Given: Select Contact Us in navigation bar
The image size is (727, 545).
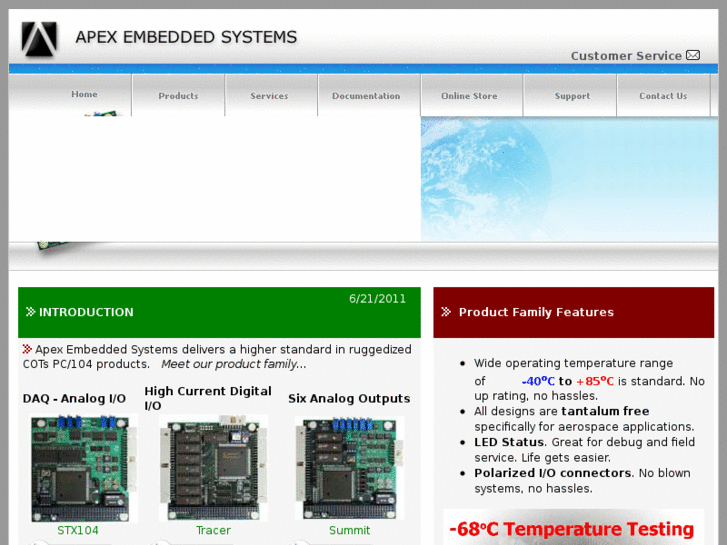Looking at the screenshot, I should (x=663, y=96).
